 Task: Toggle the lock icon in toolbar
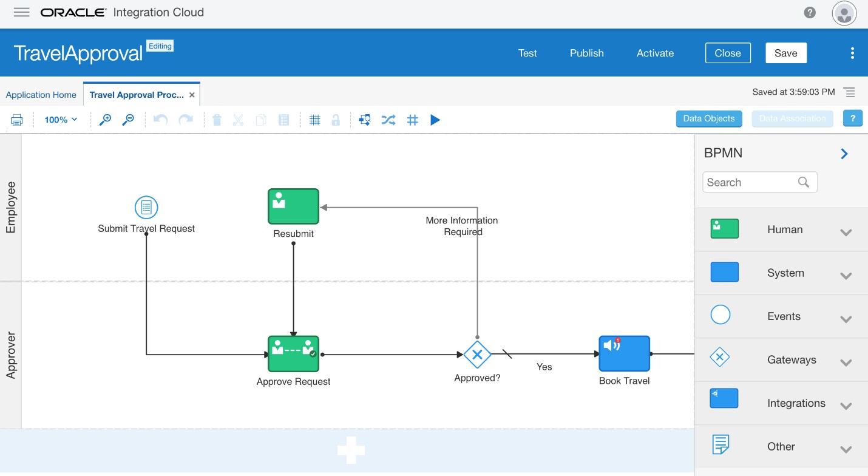coord(336,120)
